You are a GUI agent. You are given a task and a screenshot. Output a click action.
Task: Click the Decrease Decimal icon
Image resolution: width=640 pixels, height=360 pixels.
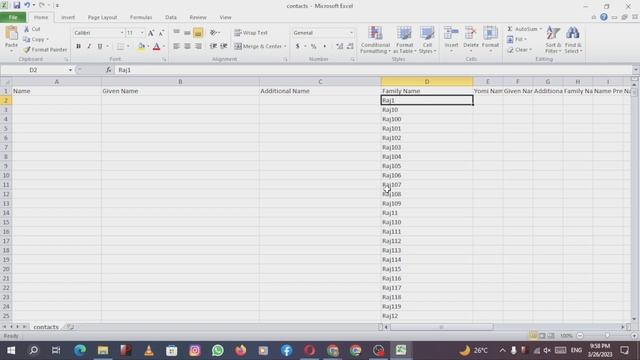click(x=350, y=47)
